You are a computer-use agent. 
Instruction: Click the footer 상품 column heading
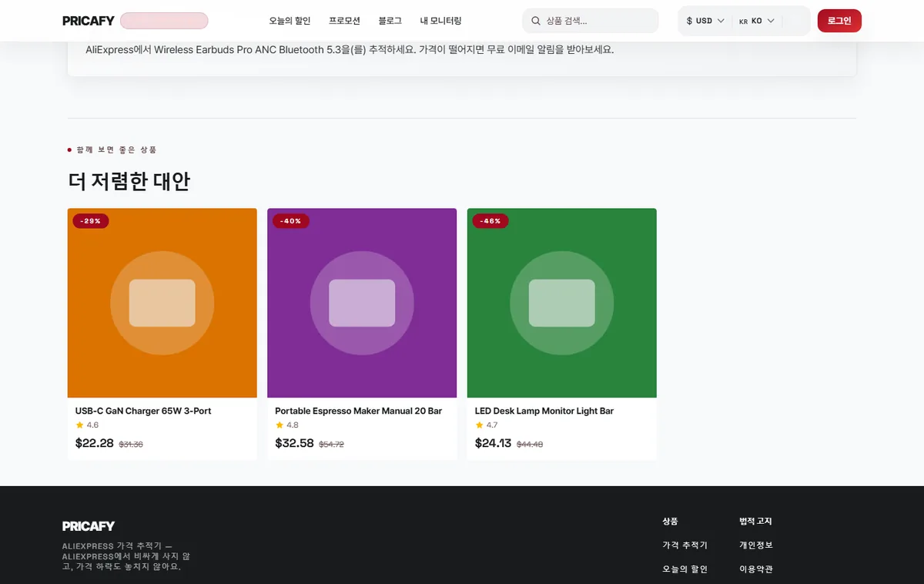click(670, 521)
